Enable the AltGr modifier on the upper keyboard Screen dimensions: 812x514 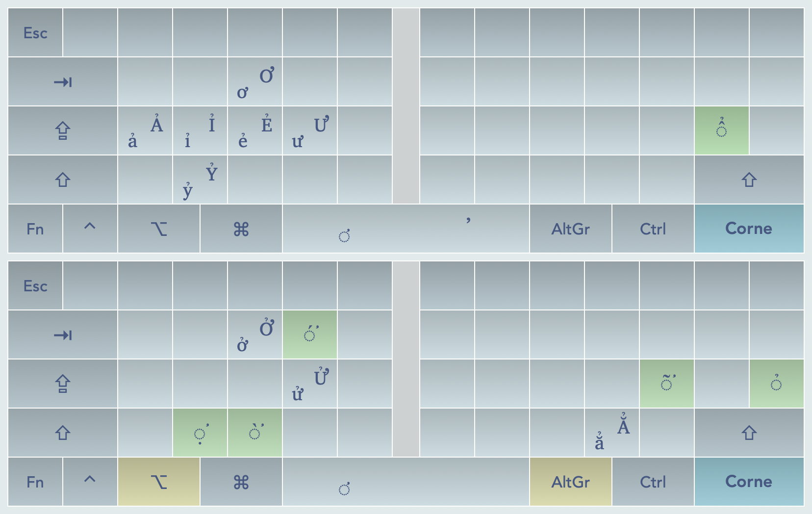click(570, 229)
